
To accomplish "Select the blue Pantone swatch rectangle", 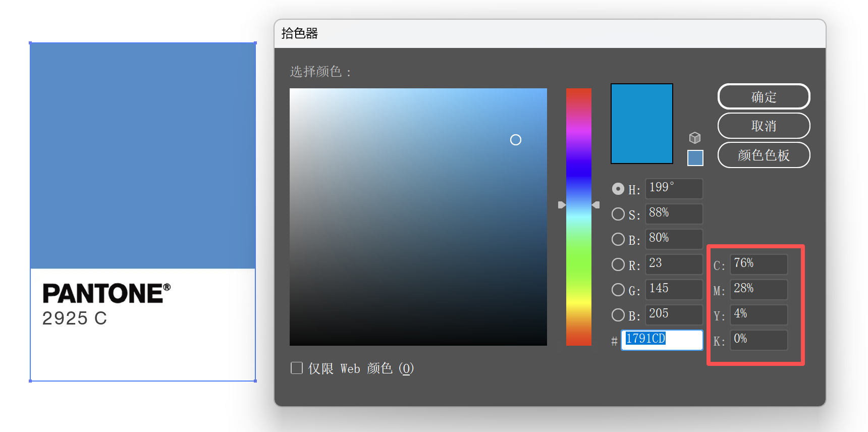I will click(x=143, y=155).
